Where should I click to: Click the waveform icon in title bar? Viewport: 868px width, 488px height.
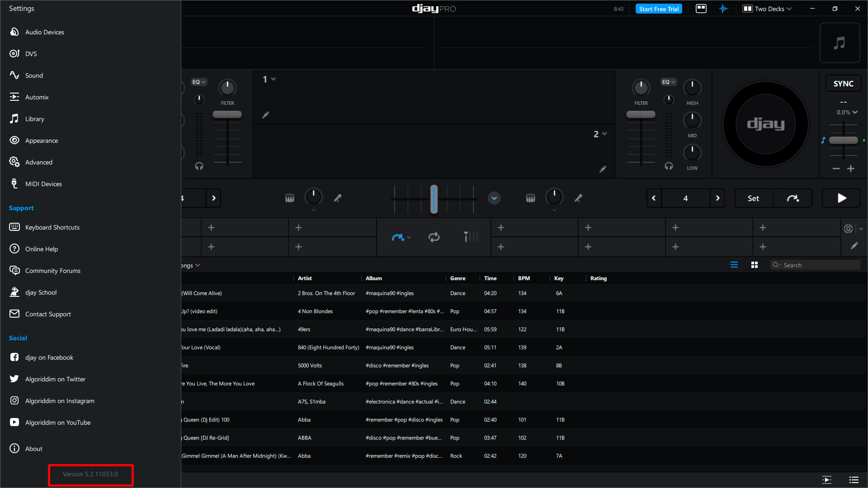coord(723,9)
